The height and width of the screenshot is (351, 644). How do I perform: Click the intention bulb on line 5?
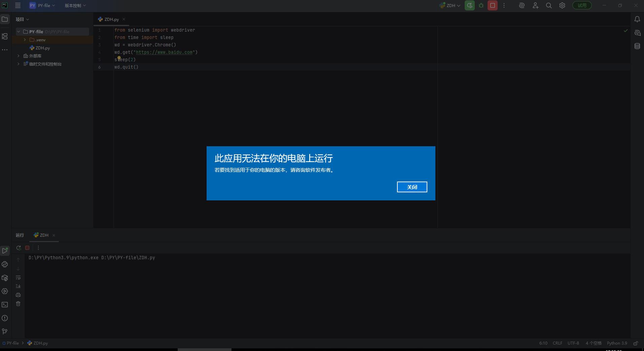pos(119,58)
